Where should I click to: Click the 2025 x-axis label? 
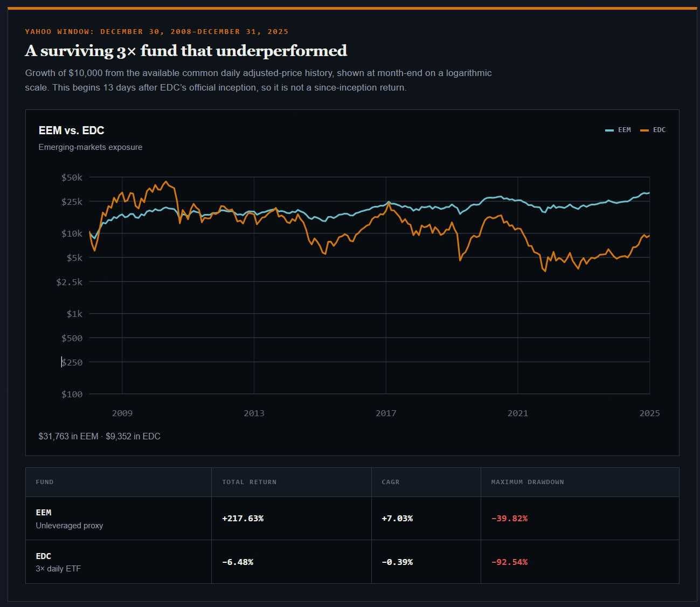649,413
